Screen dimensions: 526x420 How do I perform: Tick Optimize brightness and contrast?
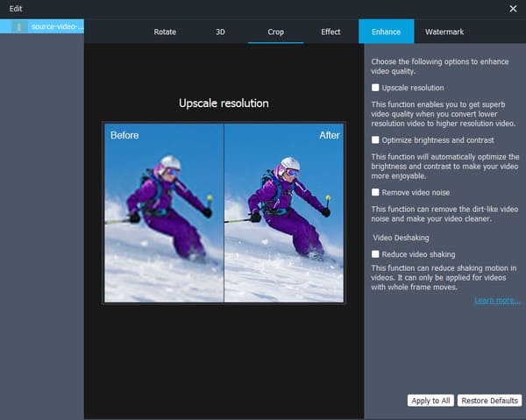click(x=376, y=139)
